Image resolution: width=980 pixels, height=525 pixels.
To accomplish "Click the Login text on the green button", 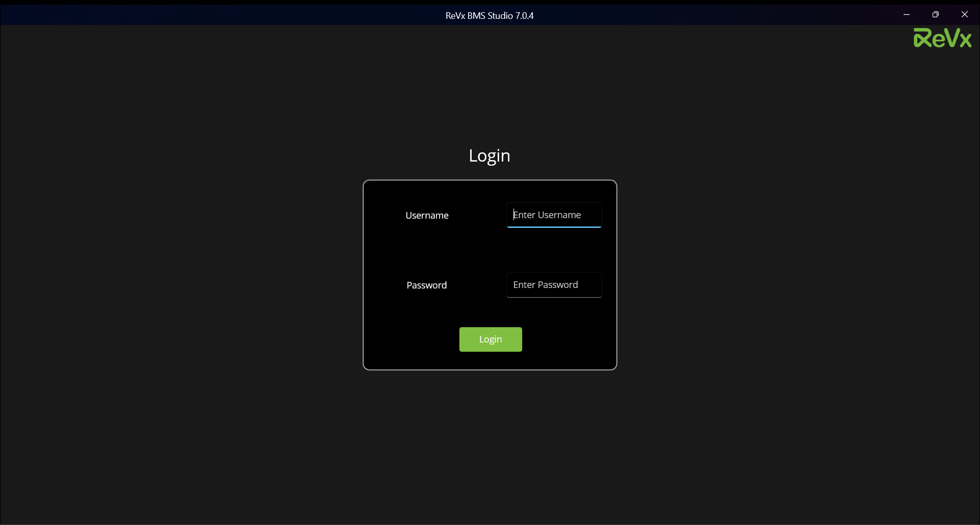I will point(490,339).
